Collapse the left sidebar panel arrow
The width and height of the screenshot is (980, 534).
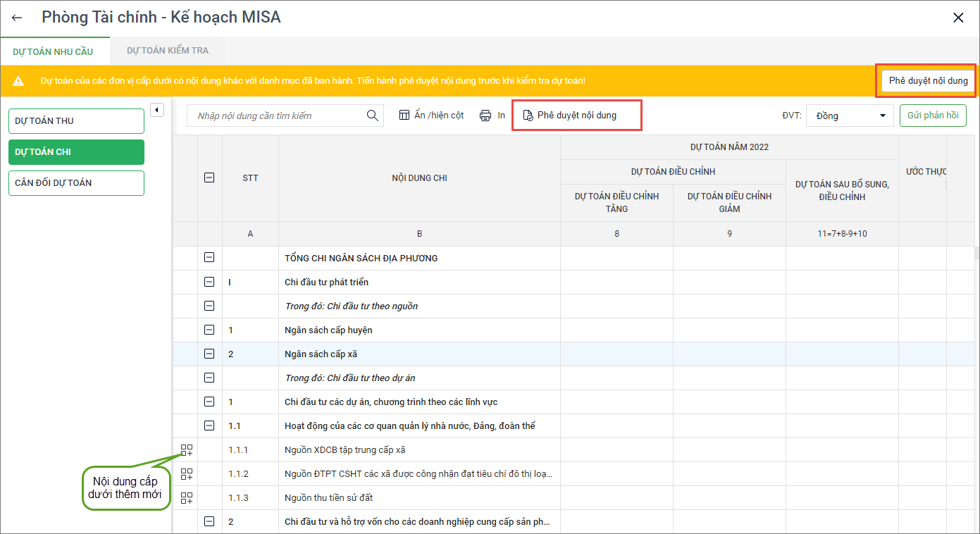pos(157,110)
